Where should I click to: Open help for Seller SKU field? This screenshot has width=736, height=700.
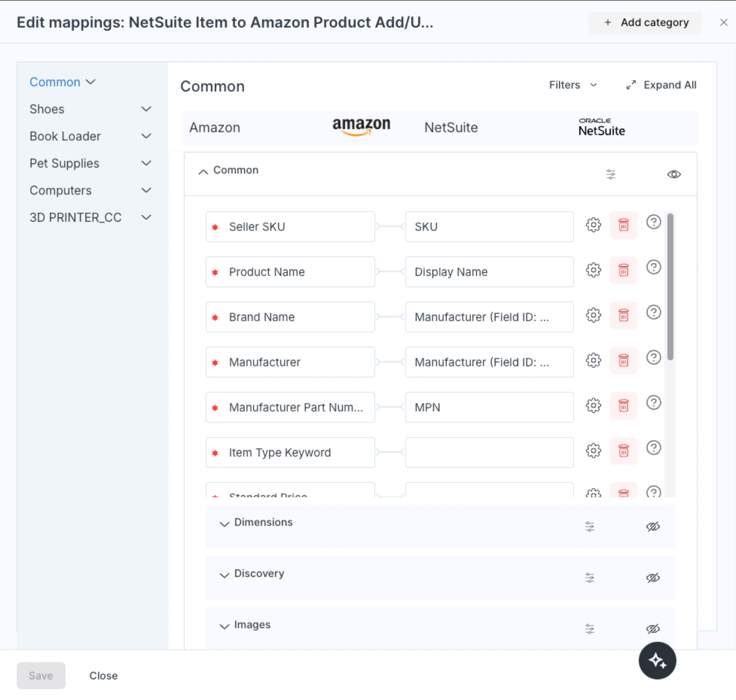(654, 222)
